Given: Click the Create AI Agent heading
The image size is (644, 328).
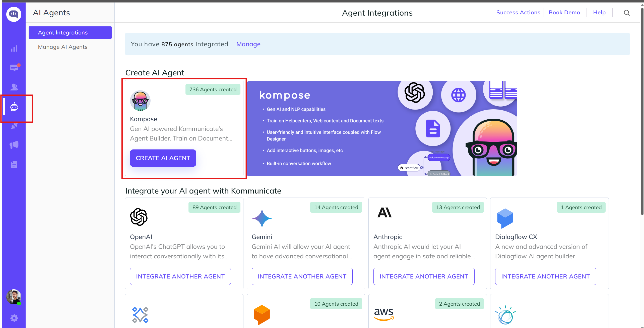Looking at the screenshot, I should pos(155,73).
